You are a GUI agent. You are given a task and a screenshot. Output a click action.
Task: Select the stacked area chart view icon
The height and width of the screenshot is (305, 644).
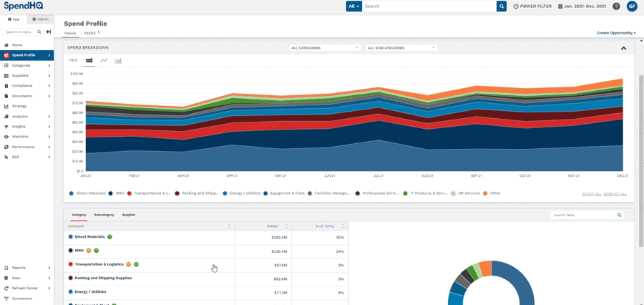[89, 60]
